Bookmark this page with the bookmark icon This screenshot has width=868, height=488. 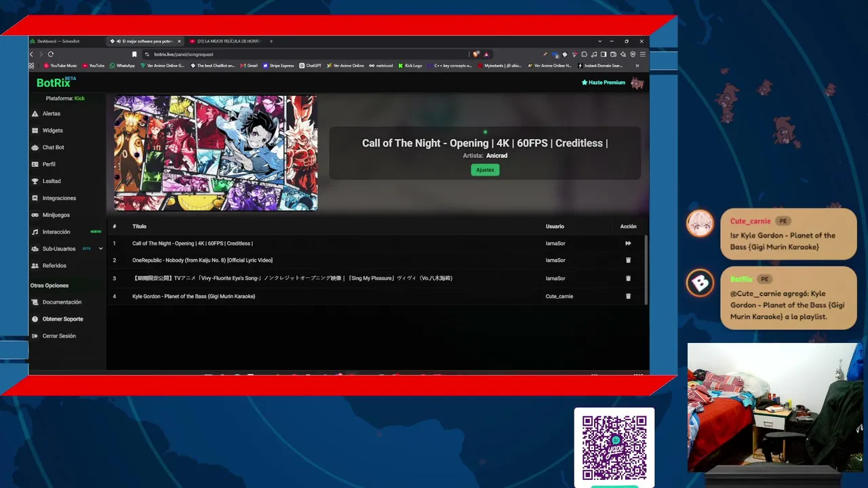click(134, 54)
